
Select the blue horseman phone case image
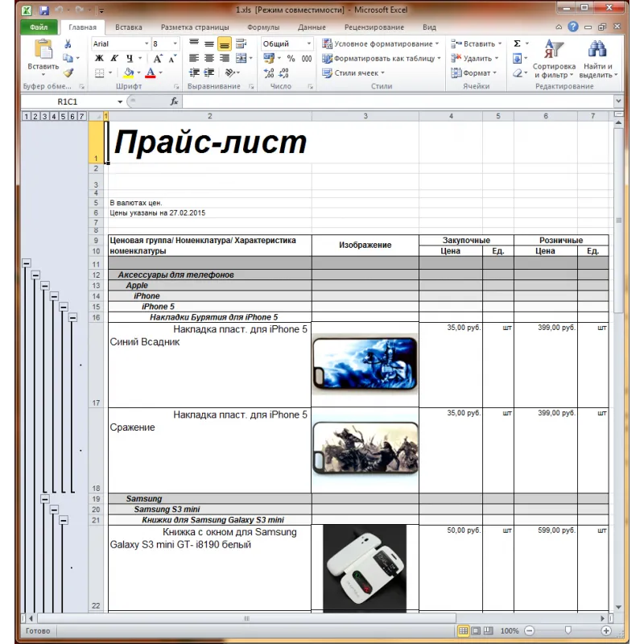pos(365,364)
